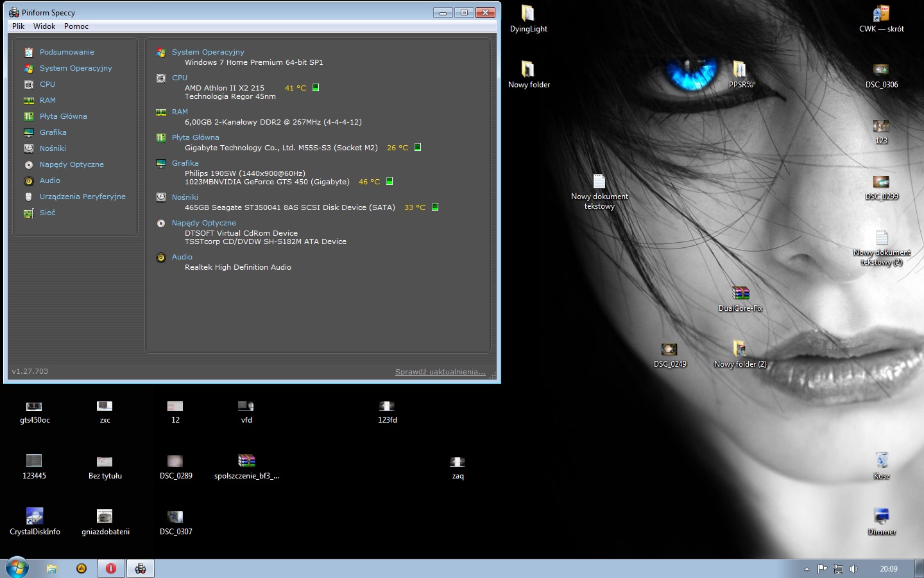Click Napędy Optyczne disc icon in sidebar
Screen dimensions: 924x578
(x=29, y=164)
